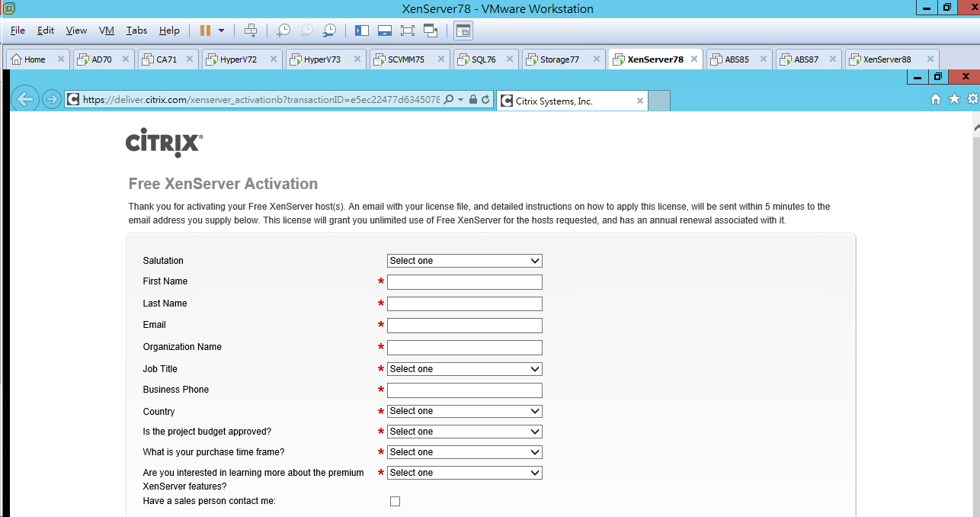Enter full screen mode via toolbar icon
This screenshot has height=517, width=980.
[x=407, y=31]
